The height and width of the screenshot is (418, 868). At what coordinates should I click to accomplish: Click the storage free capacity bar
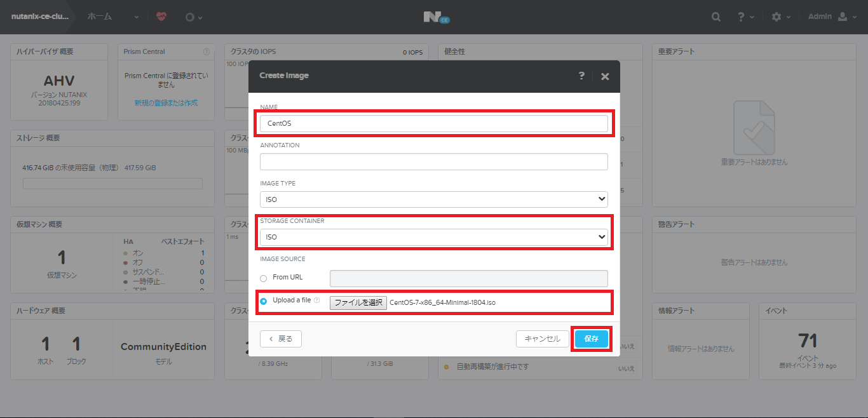point(112,184)
